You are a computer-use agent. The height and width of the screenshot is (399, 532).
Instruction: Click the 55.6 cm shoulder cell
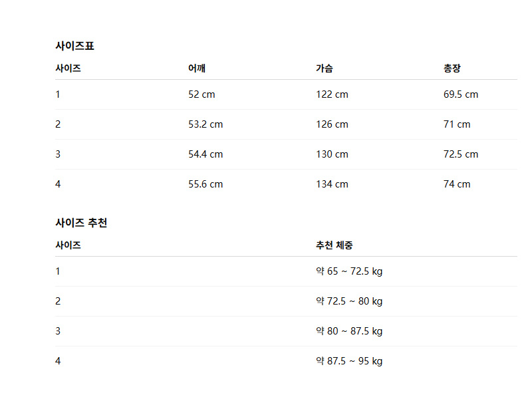click(205, 184)
